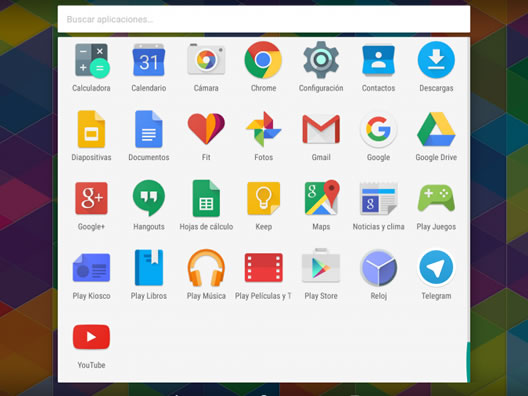The image size is (528, 396).
Task: Open the Contactos app
Action: click(378, 60)
